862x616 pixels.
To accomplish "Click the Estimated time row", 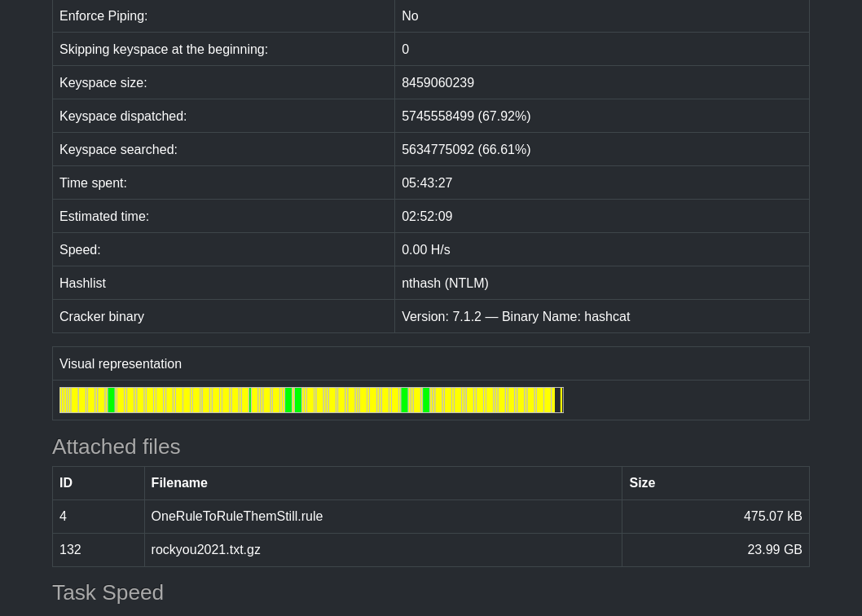I will pyautogui.click(x=104, y=216).
